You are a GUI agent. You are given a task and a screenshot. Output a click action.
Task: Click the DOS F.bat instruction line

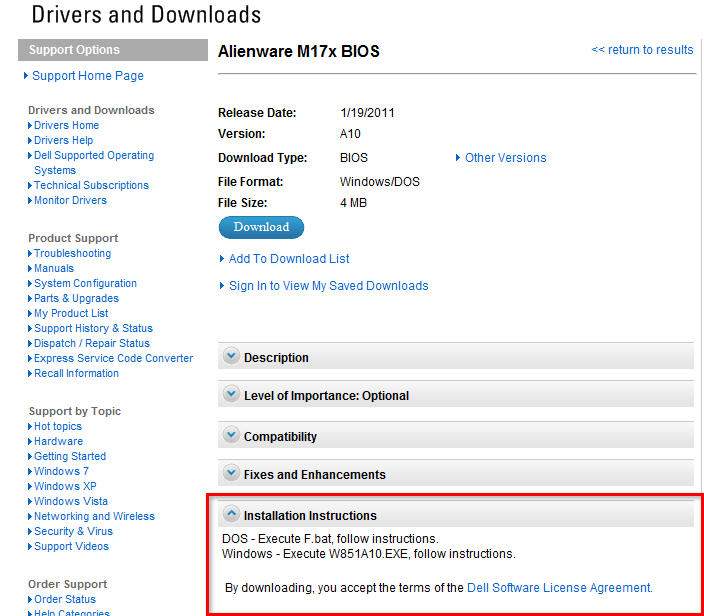click(x=330, y=538)
